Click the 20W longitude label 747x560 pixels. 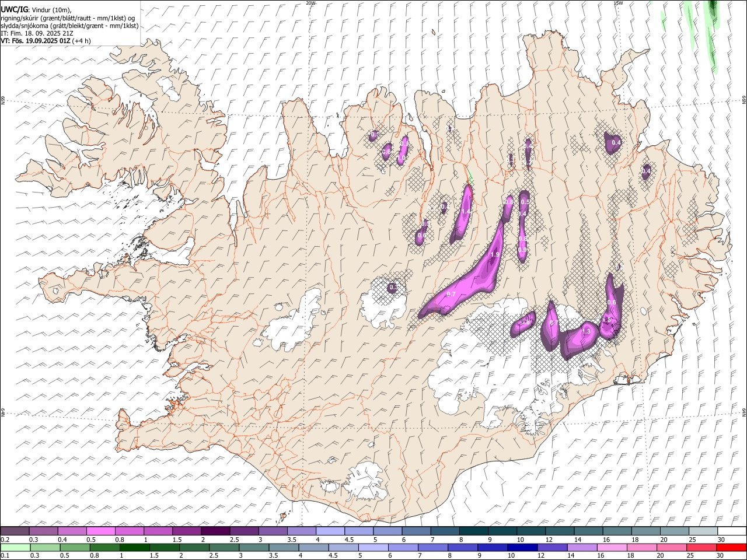click(x=311, y=3)
